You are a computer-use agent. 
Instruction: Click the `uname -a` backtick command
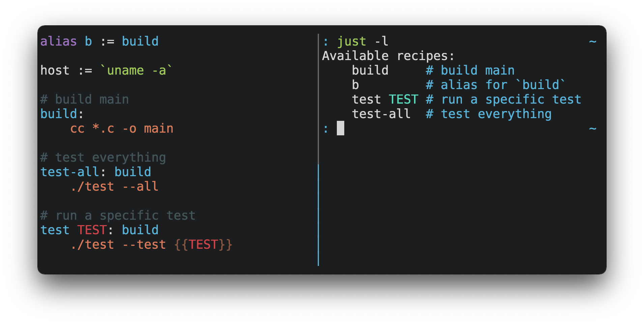pyautogui.click(x=136, y=71)
